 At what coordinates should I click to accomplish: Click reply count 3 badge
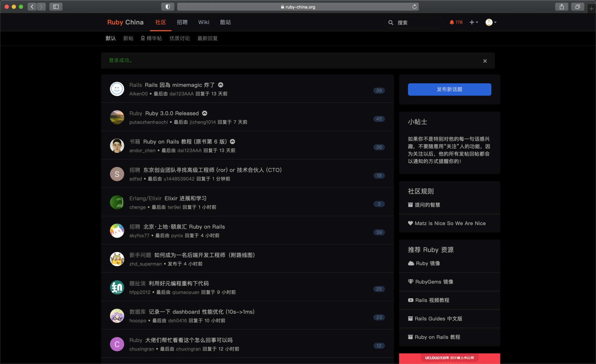click(x=379, y=204)
